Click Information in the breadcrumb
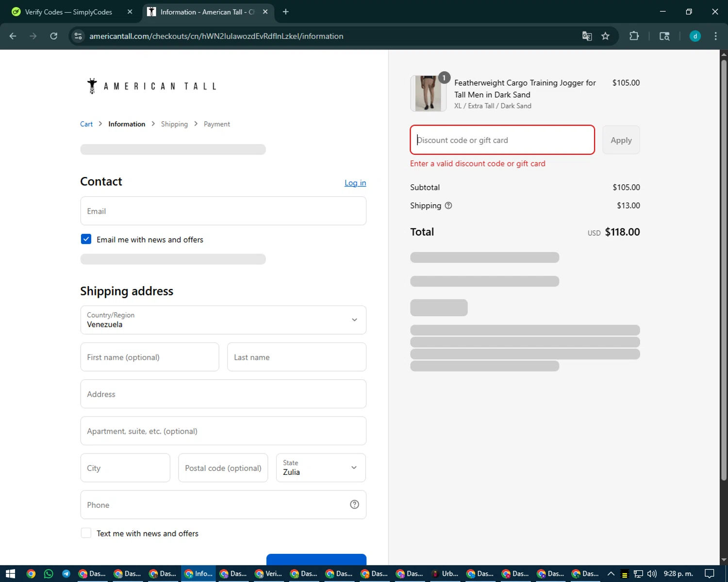 point(127,124)
